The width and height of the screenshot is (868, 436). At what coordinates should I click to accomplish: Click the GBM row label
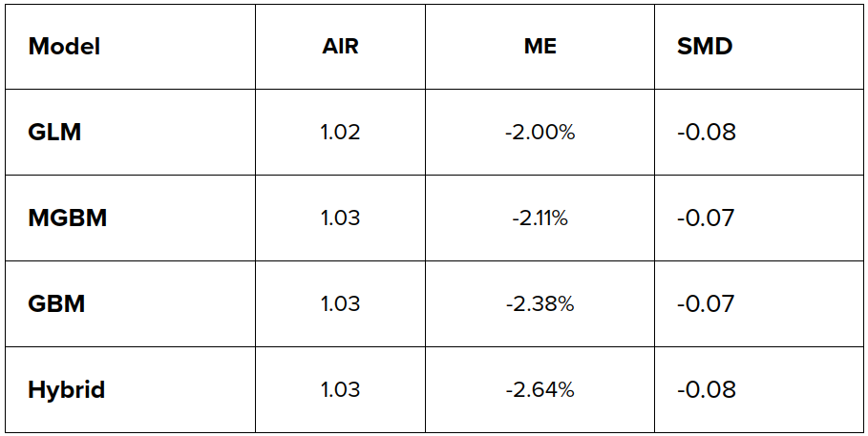click(x=56, y=303)
